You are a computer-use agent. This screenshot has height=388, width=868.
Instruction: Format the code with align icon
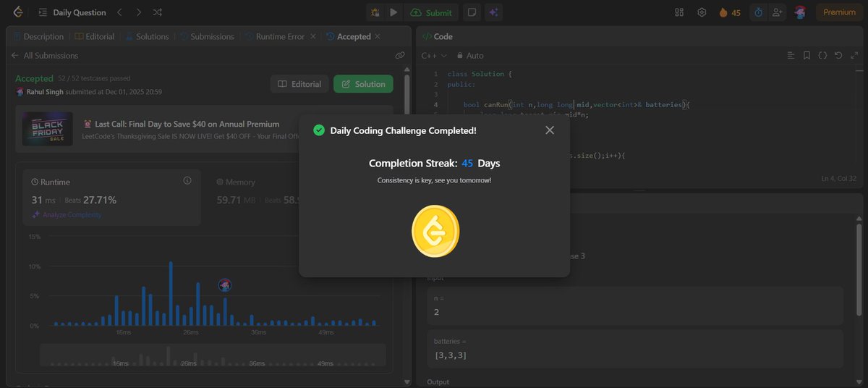point(791,55)
